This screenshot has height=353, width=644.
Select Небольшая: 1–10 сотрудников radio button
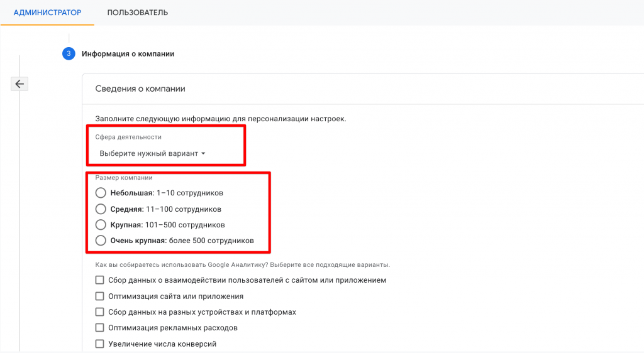(101, 193)
